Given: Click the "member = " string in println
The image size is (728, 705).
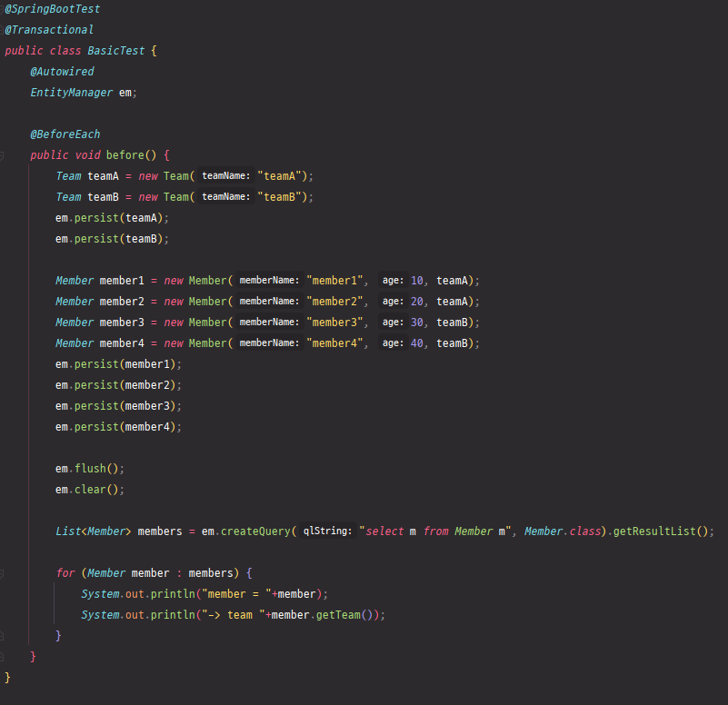Looking at the screenshot, I should click(x=236, y=593).
